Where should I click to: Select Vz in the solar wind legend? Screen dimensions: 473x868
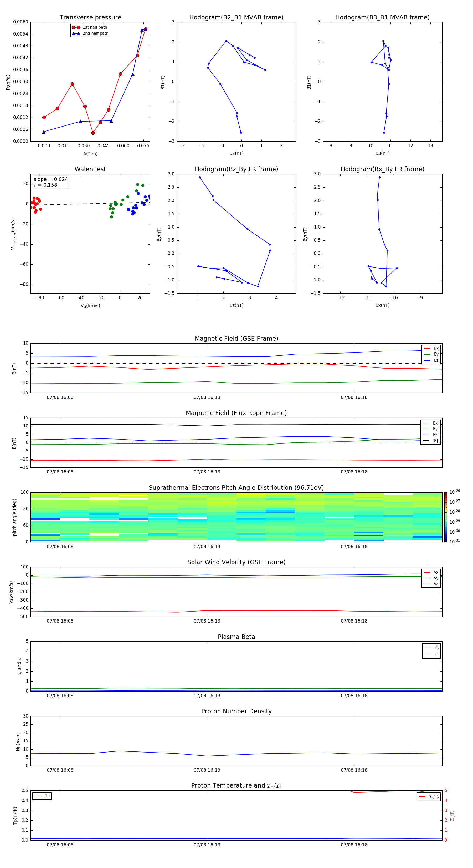[431, 584]
